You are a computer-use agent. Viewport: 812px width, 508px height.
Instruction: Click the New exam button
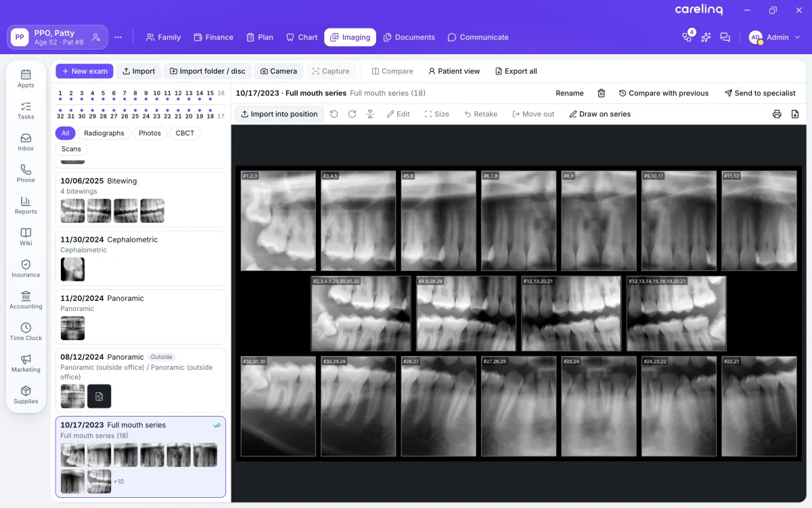[x=85, y=71]
